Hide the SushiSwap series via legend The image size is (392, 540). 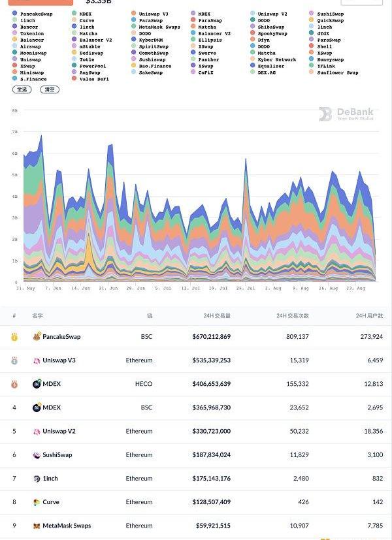pos(335,14)
